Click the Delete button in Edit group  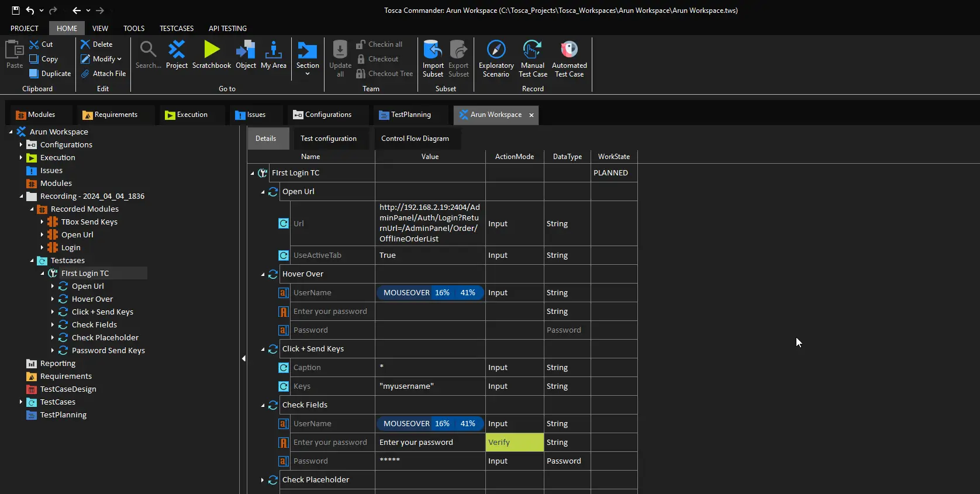pos(97,44)
